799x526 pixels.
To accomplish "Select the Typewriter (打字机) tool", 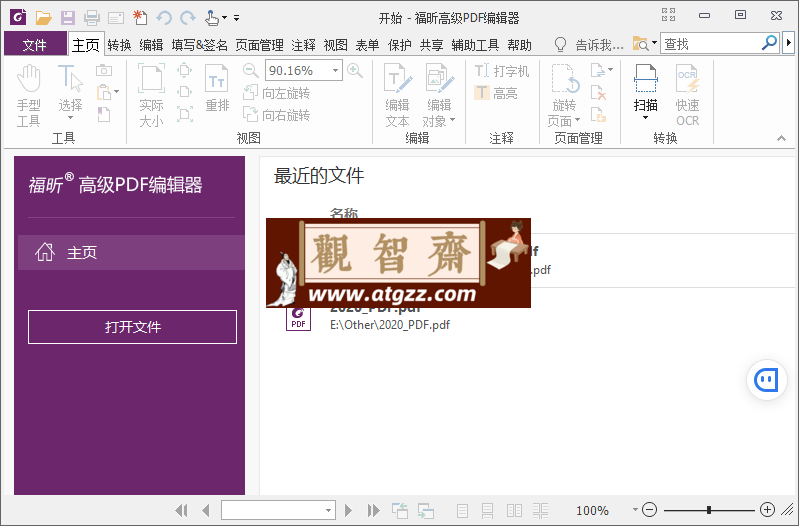I will (502, 71).
